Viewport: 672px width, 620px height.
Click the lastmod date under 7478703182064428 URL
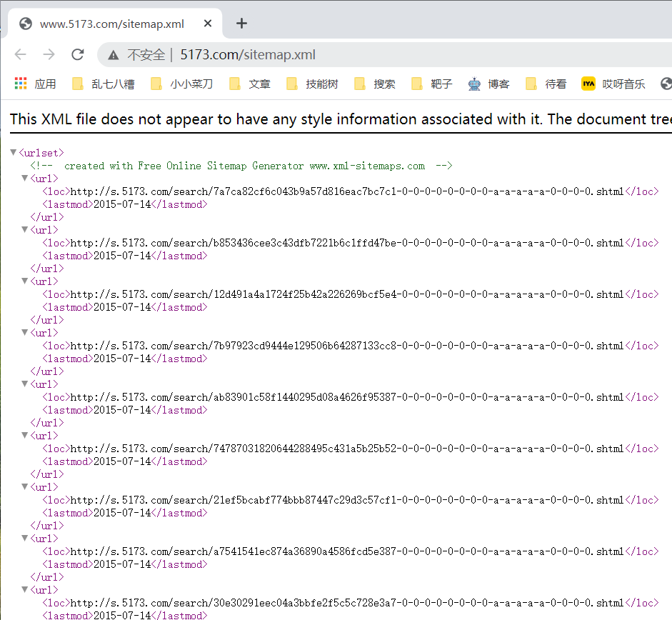122,461
